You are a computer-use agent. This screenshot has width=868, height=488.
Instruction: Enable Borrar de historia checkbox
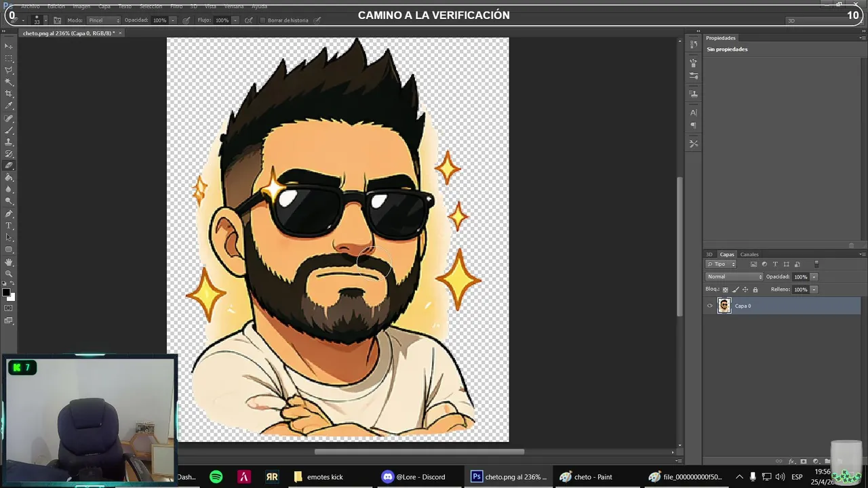tap(263, 20)
